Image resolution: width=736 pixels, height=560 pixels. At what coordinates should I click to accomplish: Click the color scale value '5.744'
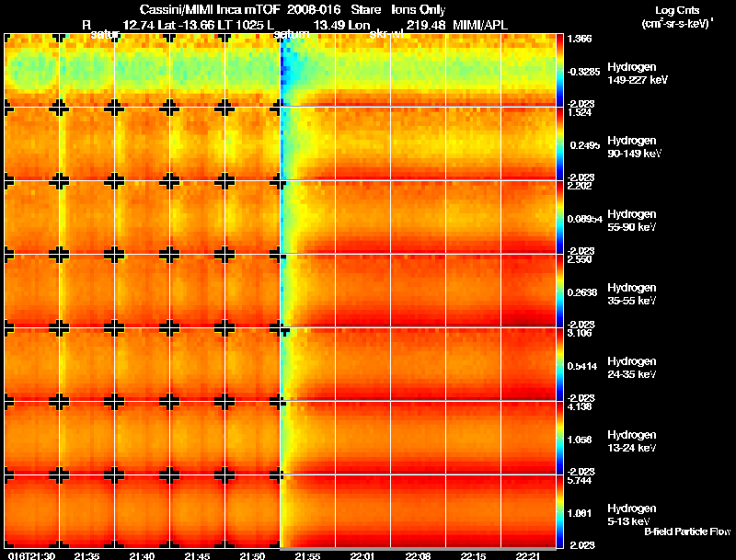tap(580, 480)
